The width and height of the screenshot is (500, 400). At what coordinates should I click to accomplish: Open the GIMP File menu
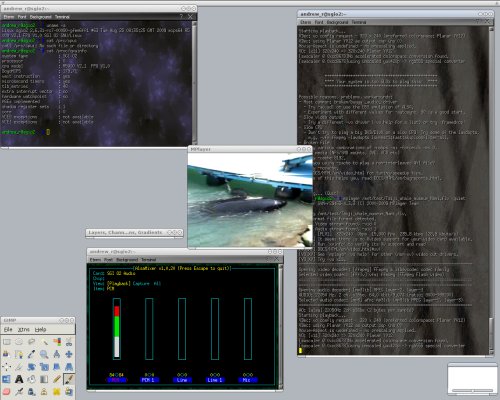(x=8, y=329)
